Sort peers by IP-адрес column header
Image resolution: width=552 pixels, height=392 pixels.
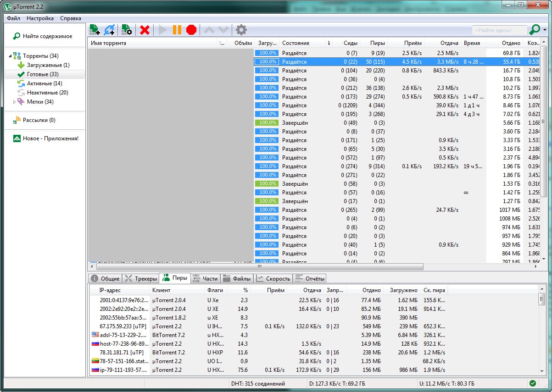pos(119,290)
